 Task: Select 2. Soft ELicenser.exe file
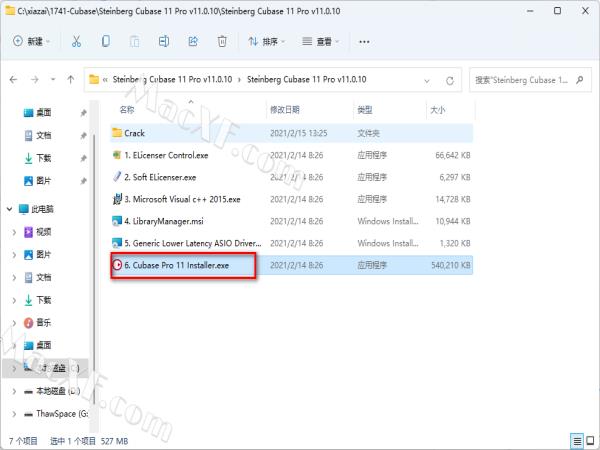[x=292, y=177]
